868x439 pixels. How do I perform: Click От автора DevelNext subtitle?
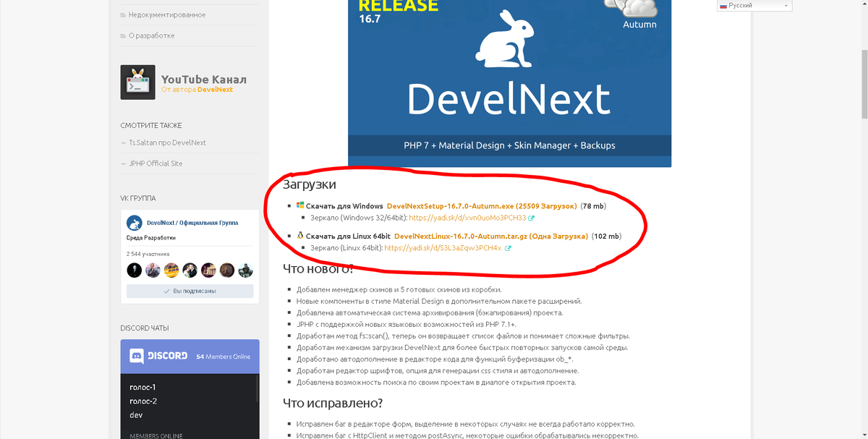tap(197, 90)
